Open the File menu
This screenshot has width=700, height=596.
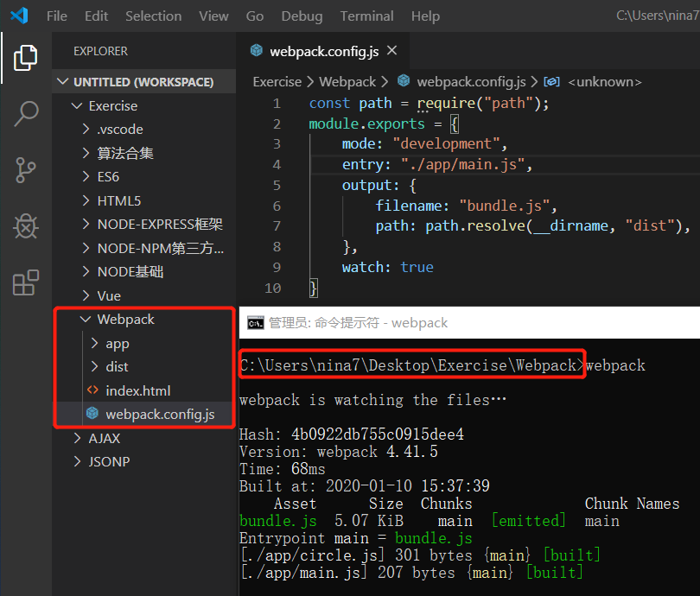click(x=57, y=16)
